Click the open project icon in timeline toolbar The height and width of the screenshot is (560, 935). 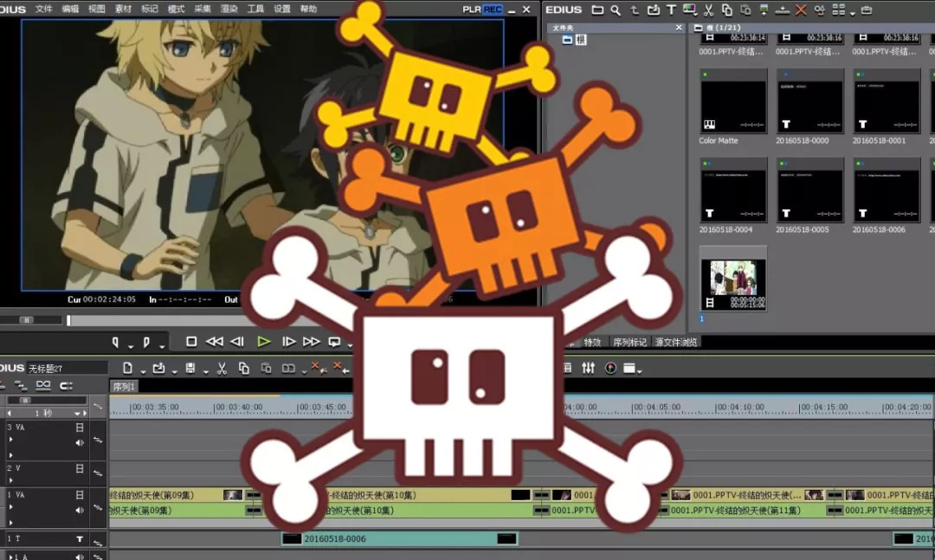[x=158, y=369]
